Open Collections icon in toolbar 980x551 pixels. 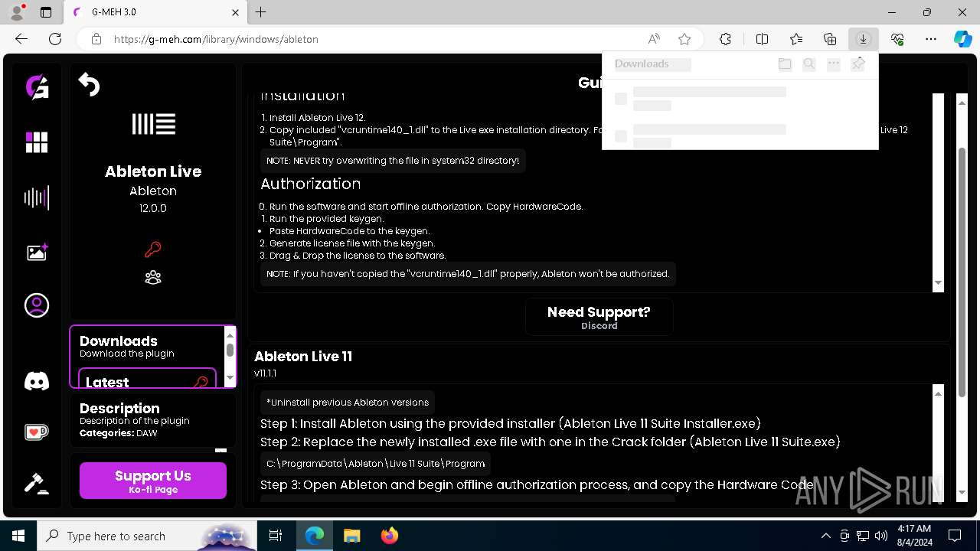click(x=830, y=39)
